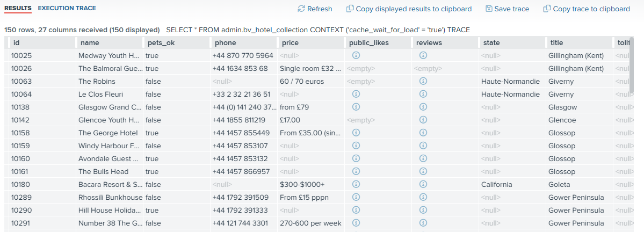The width and height of the screenshot is (644, 232).
Task: Click Copy displayed results to clipboard text
Action: pos(414,9)
